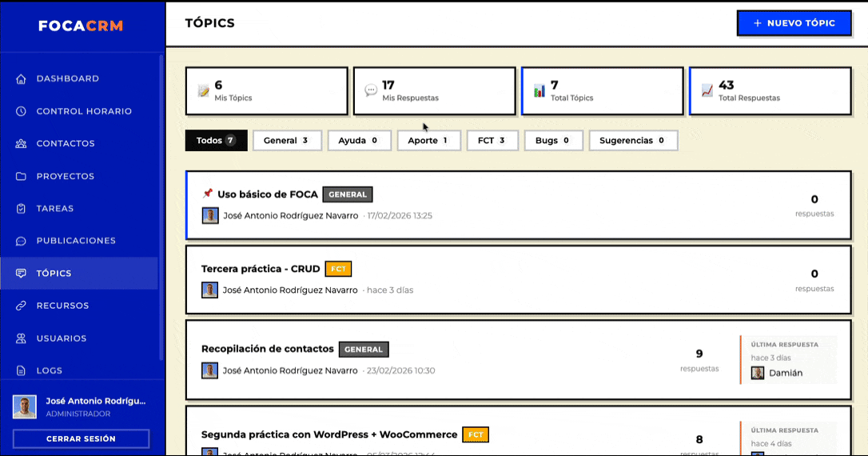Viewport: 868px width, 456px height.
Task: Click the Usuarios icon in sidebar
Action: pos(21,338)
